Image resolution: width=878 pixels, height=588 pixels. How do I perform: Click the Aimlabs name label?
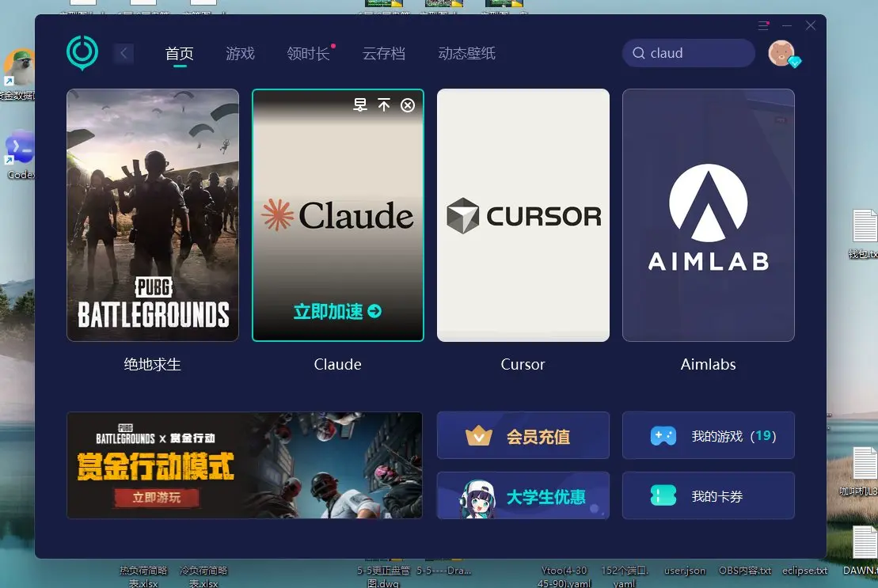click(709, 364)
